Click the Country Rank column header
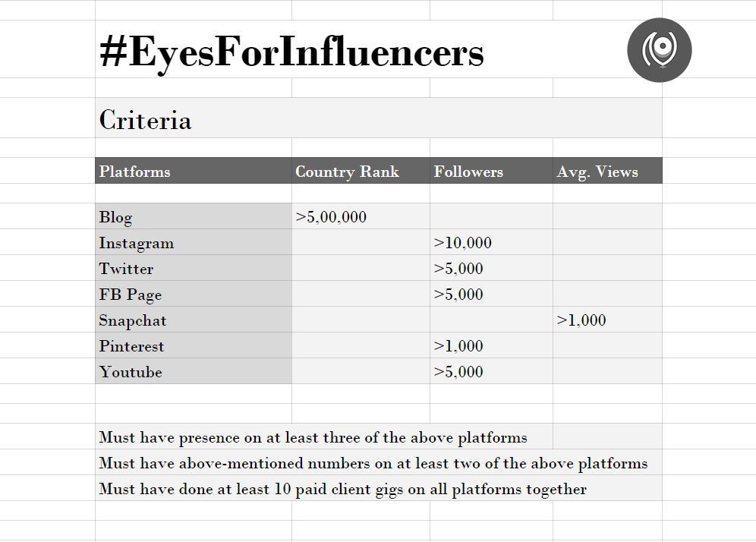Viewport: 756px width, 542px height. (x=361, y=171)
